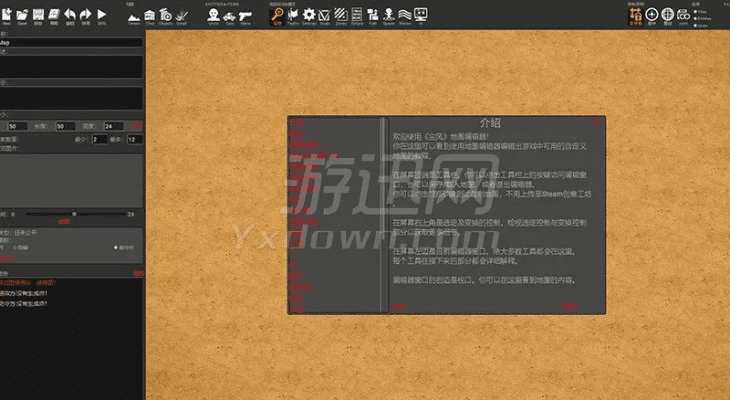Select the Terrain tool
Image resolution: width=730 pixels, height=400 pixels.
[135, 15]
